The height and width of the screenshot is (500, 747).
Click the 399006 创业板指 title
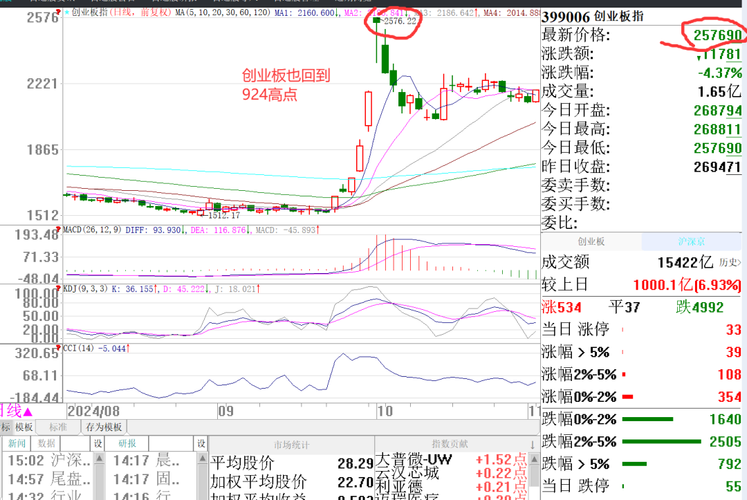(x=592, y=17)
